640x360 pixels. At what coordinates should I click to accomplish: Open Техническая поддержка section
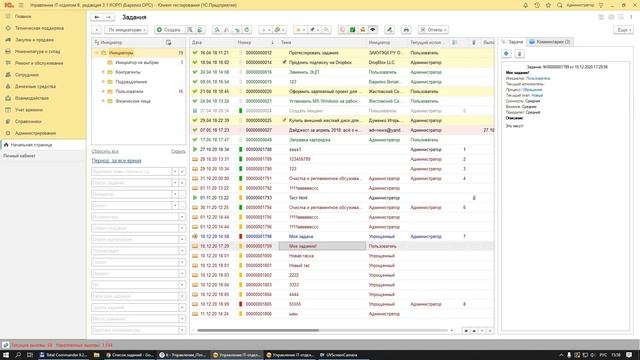click(x=39, y=28)
